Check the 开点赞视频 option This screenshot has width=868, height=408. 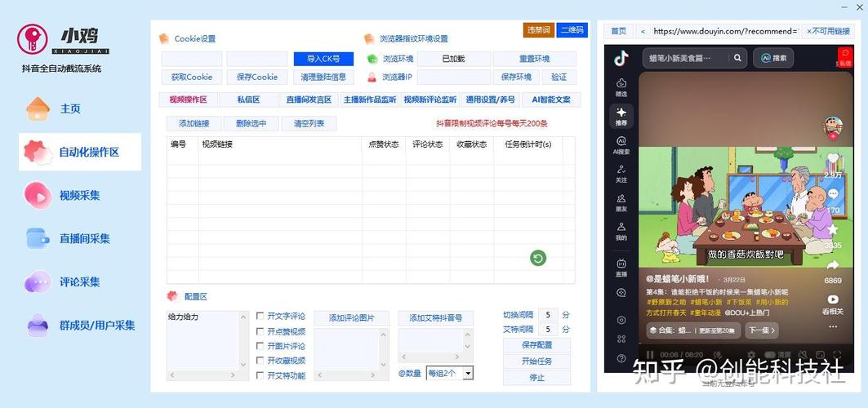tap(260, 331)
